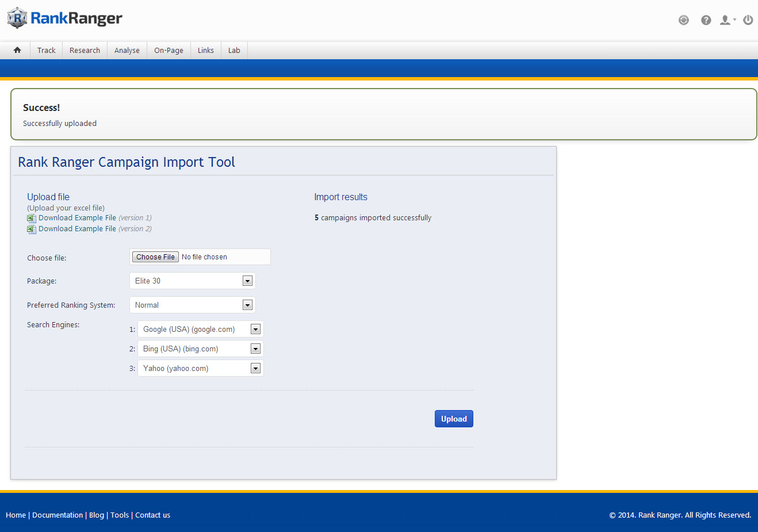Click the refresh/sync icon in header
Screen dimensions: 758x532
pos(683,20)
